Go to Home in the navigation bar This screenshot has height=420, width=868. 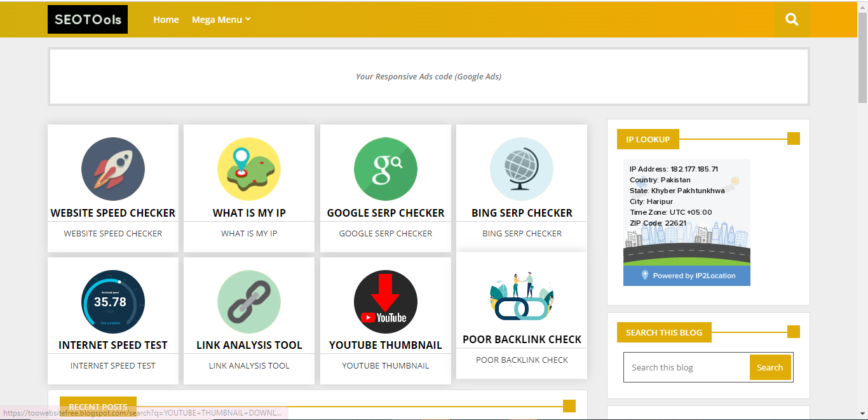tap(166, 20)
